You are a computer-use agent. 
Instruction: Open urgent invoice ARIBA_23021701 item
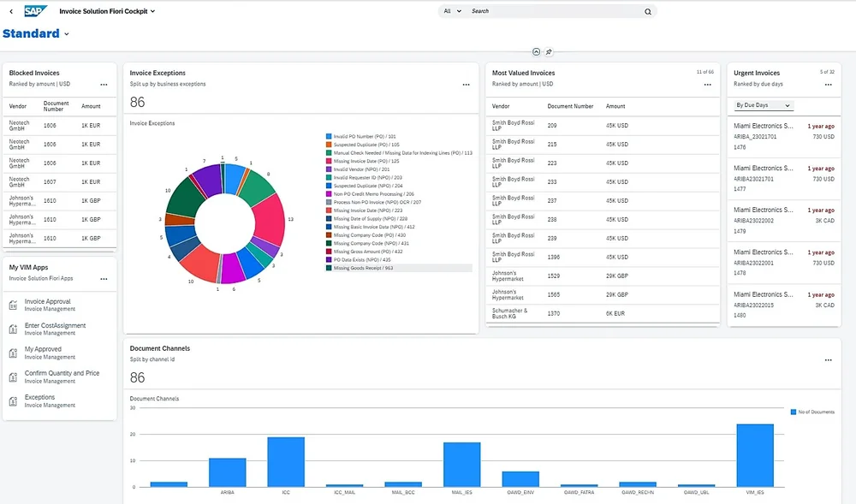click(784, 136)
